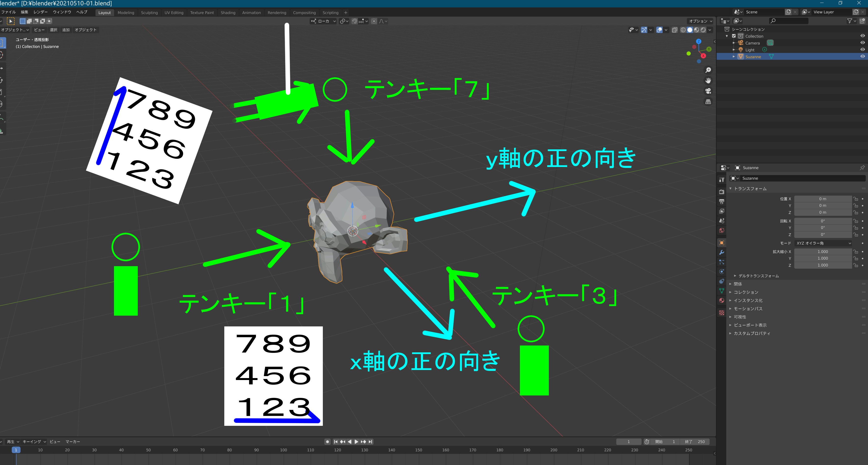Hide Suzanne using its eye icon

tap(862, 57)
